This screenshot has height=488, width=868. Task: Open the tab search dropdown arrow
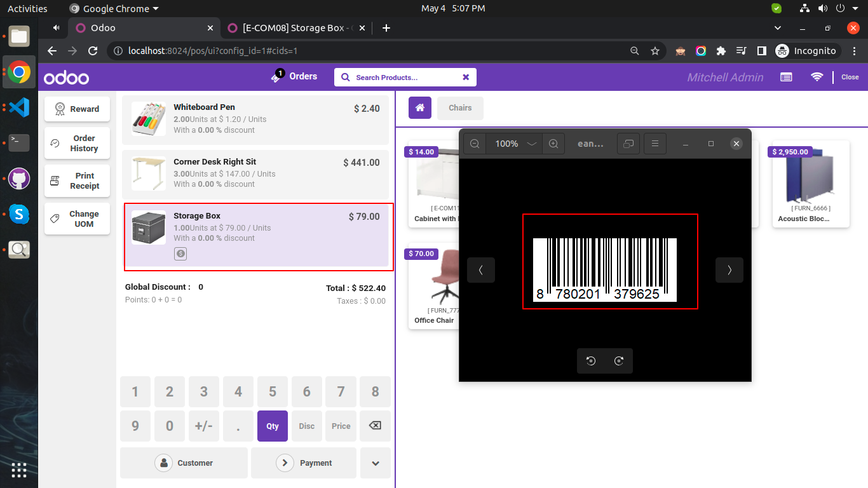[778, 28]
